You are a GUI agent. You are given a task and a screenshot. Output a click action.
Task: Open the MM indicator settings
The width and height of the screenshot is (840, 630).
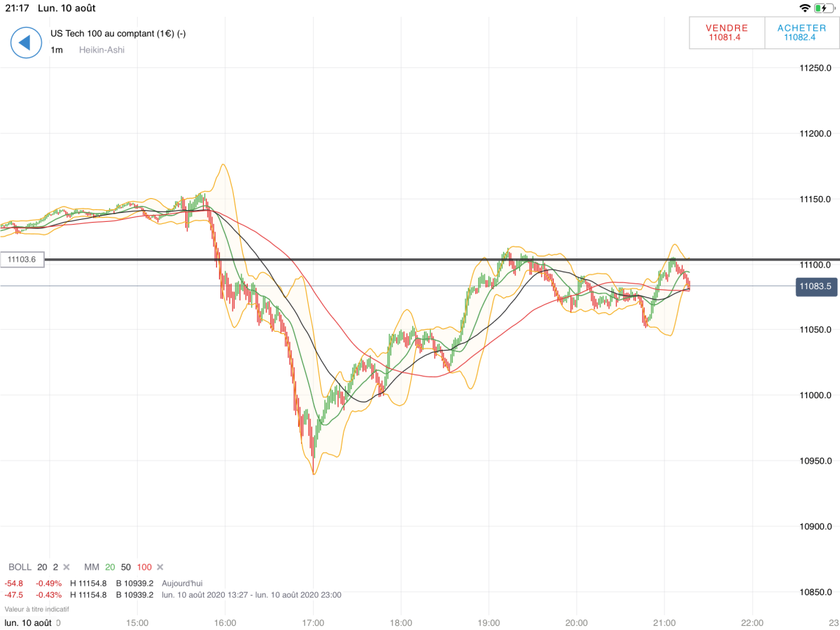click(x=92, y=567)
